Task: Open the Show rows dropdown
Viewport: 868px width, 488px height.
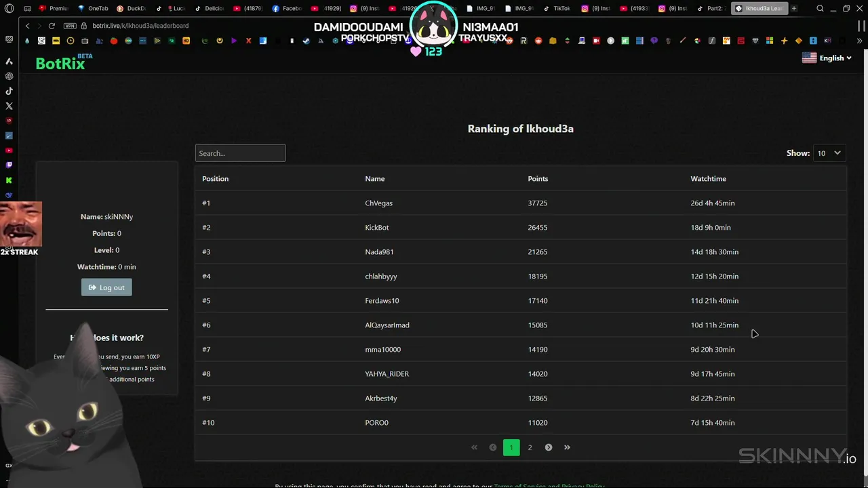Action: (x=829, y=153)
